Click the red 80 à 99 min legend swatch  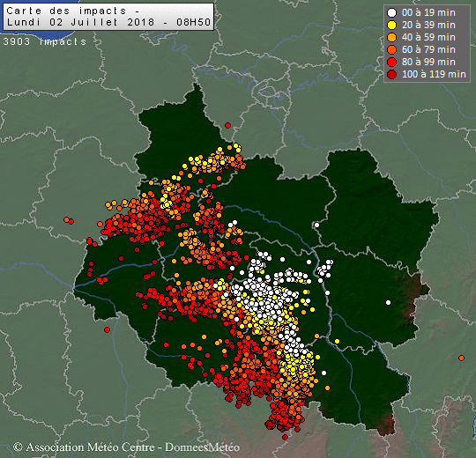[392, 63]
